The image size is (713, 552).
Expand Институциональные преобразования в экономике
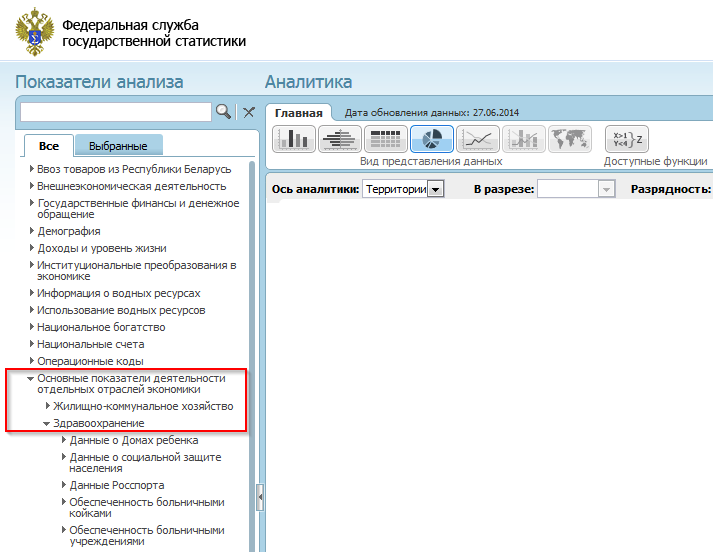point(31,265)
